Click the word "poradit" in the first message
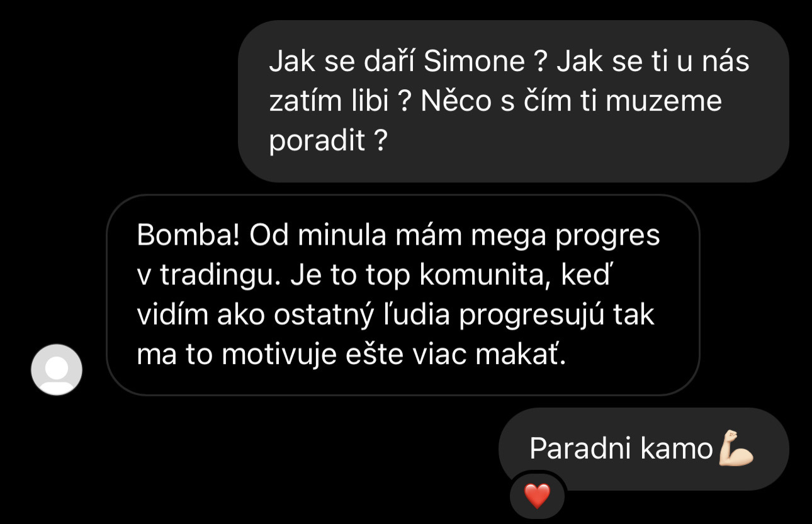This screenshot has width=812, height=524. pos(317,142)
